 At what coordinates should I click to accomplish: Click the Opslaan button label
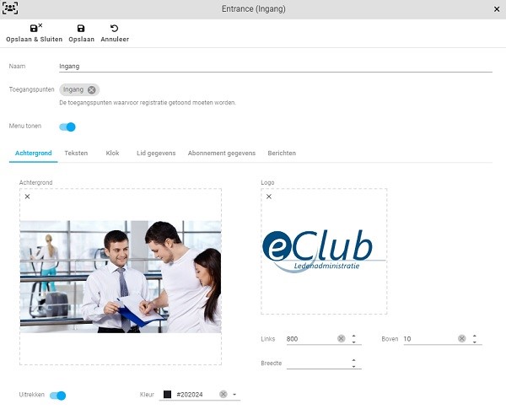81,40
